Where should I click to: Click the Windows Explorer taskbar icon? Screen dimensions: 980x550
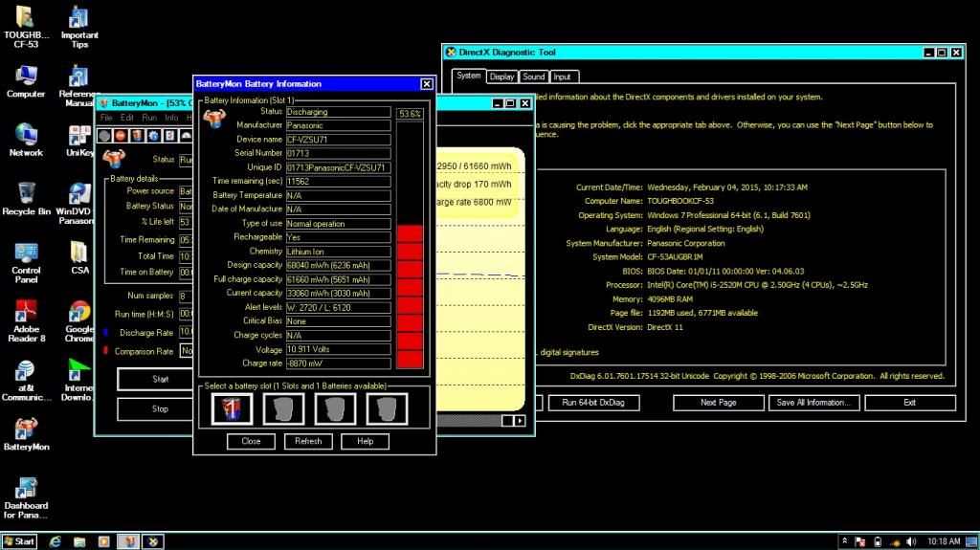point(79,542)
